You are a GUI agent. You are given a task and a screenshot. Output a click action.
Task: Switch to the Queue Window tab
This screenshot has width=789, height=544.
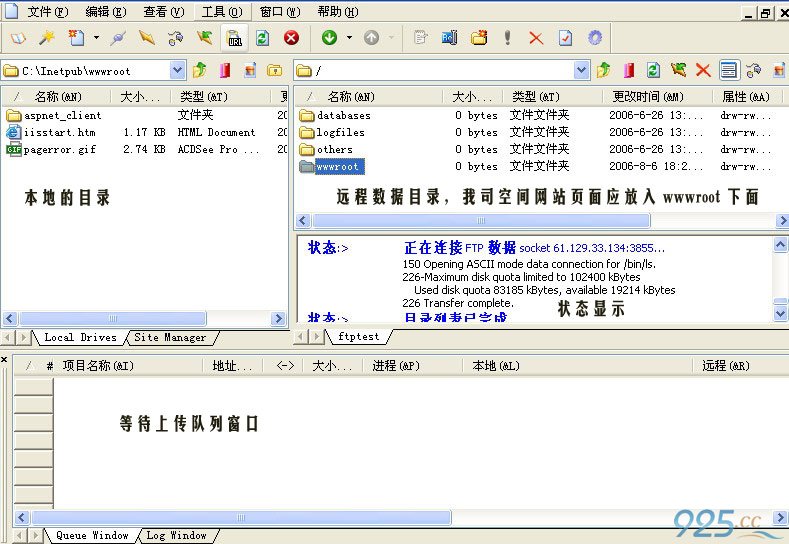(x=92, y=535)
